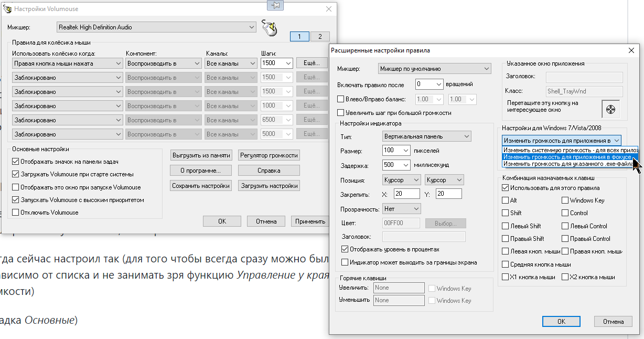Image resolution: width=644 pixels, height=339 pixels.
Task: Open the Realtek High Definition Audio mixer dropdown
Action: 157,27
